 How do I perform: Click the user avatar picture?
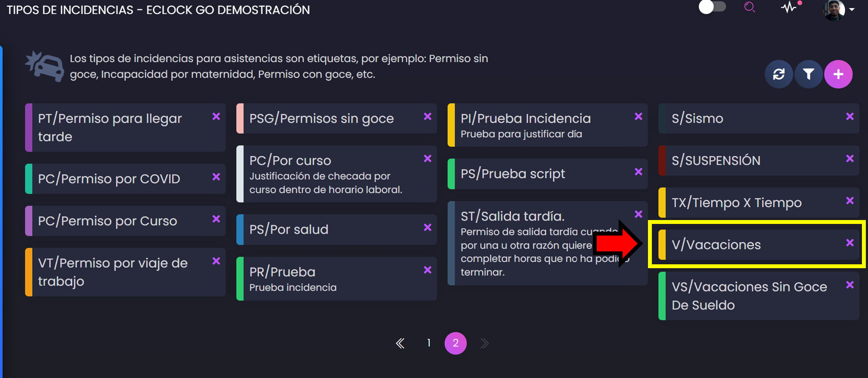[x=834, y=10]
